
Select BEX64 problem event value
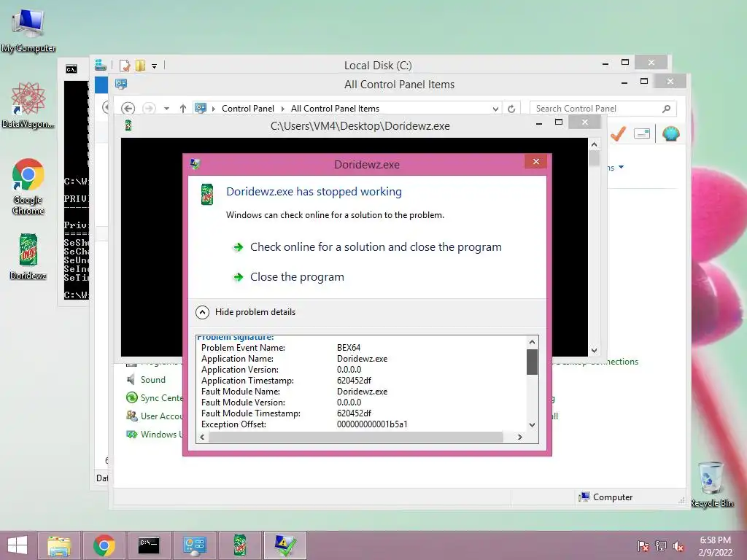tap(349, 348)
